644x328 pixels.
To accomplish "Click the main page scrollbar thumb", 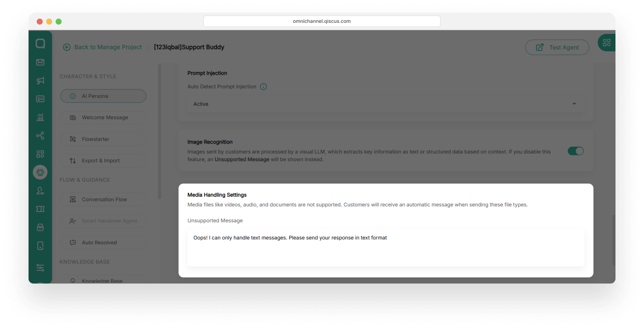I will point(613,240).
